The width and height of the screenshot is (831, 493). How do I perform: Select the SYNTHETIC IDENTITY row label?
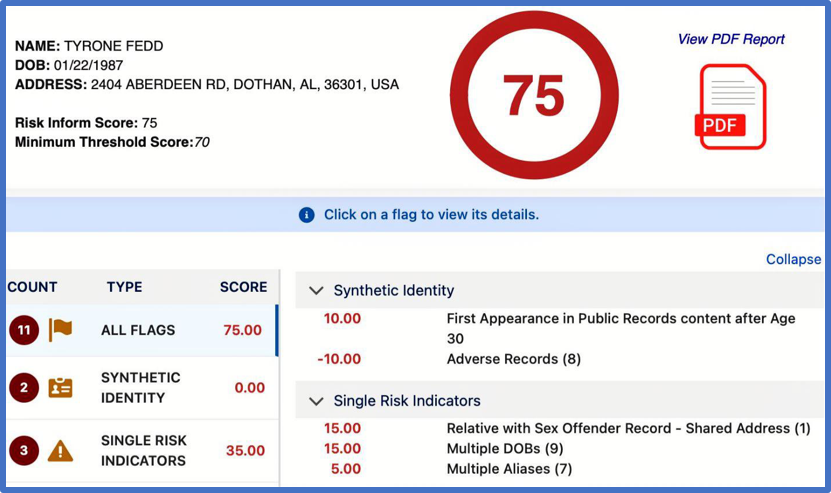click(141, 388)
